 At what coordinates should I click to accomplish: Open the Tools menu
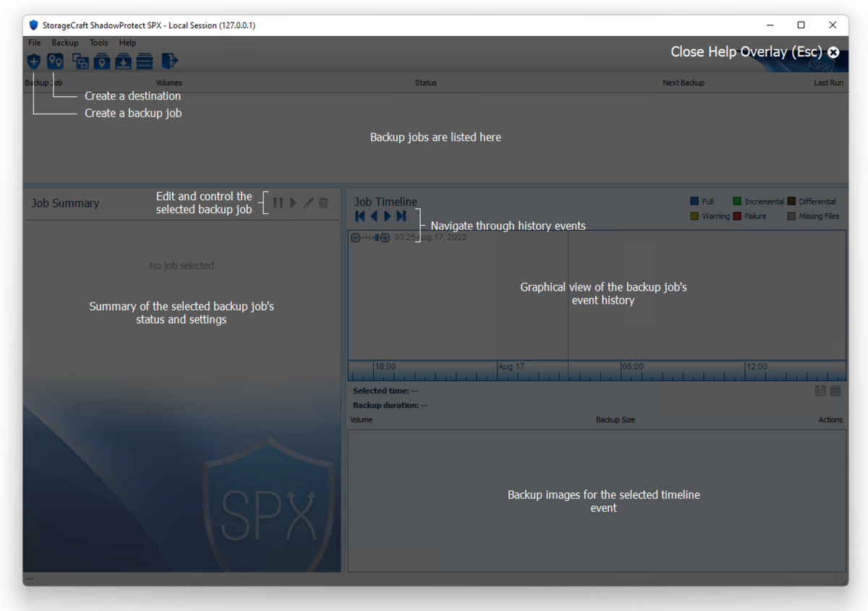pyautogui.click(x=99, y=43)
